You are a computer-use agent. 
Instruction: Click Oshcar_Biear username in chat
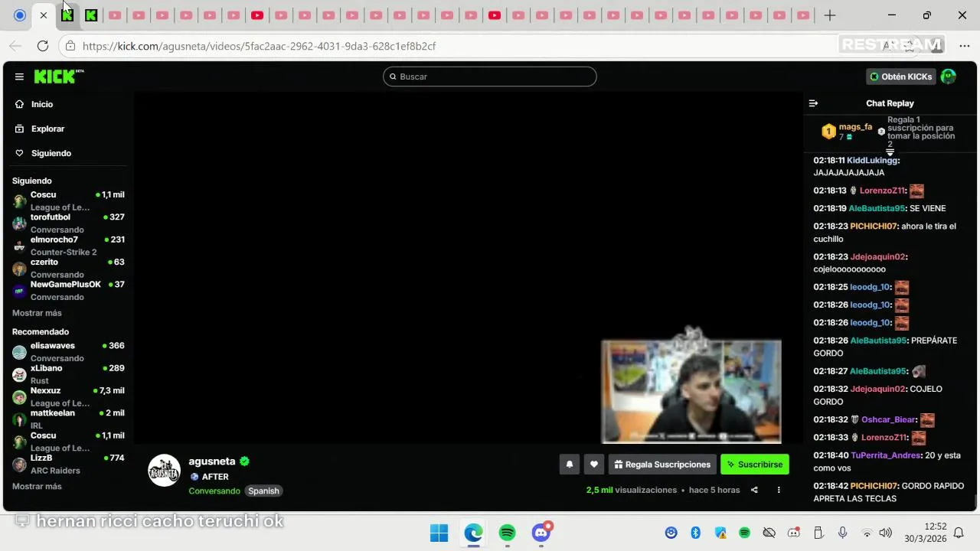click(888, 419)
